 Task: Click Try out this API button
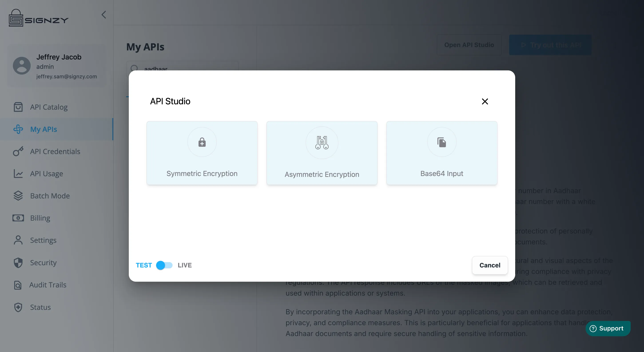(550, 45)
